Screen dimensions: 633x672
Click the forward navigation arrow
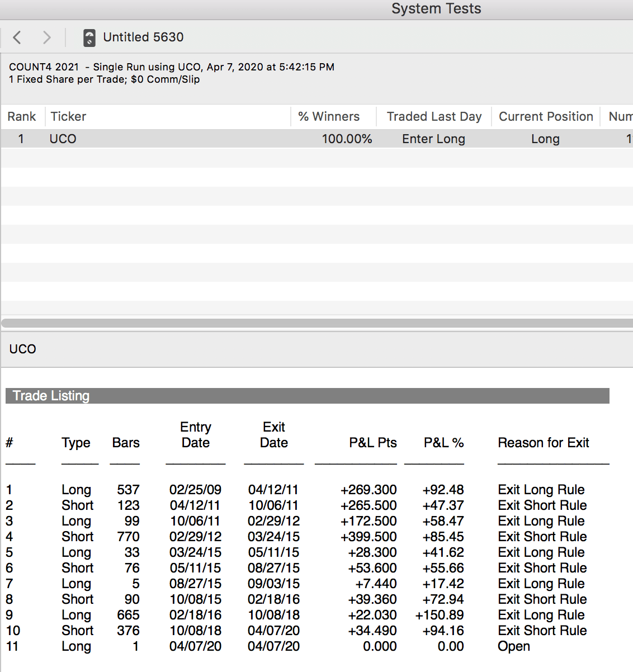click(47, 37)
